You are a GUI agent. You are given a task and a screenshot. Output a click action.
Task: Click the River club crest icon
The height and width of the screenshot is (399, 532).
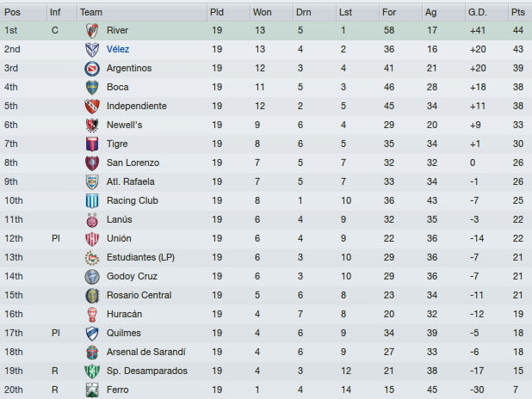click(92, 30)
